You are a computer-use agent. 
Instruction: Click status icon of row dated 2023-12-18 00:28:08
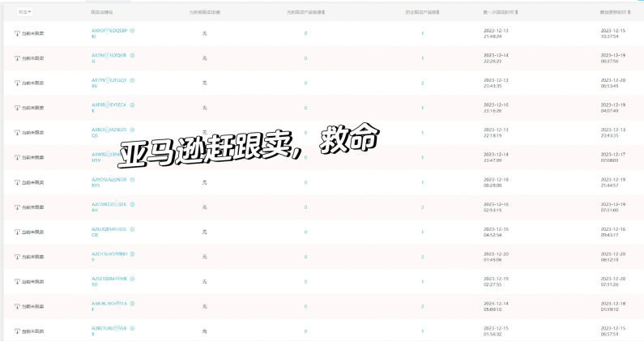coord(17,182)
